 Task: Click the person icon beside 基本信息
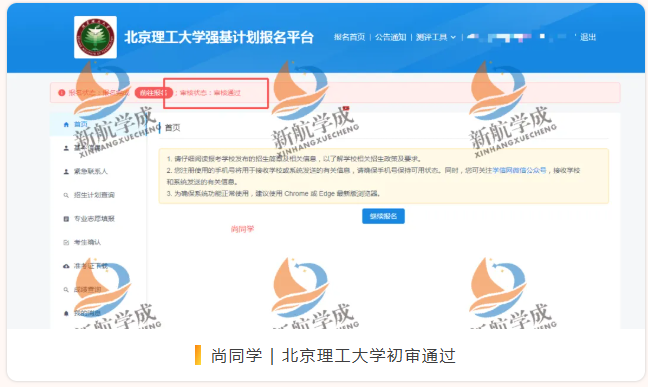pyautogui.click(x=66, y=148)
